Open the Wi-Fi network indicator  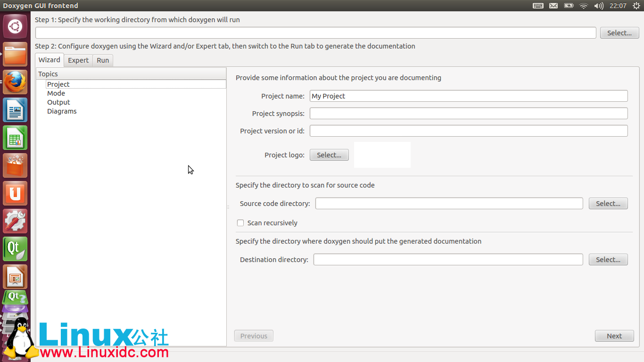[x=584, y=6]
